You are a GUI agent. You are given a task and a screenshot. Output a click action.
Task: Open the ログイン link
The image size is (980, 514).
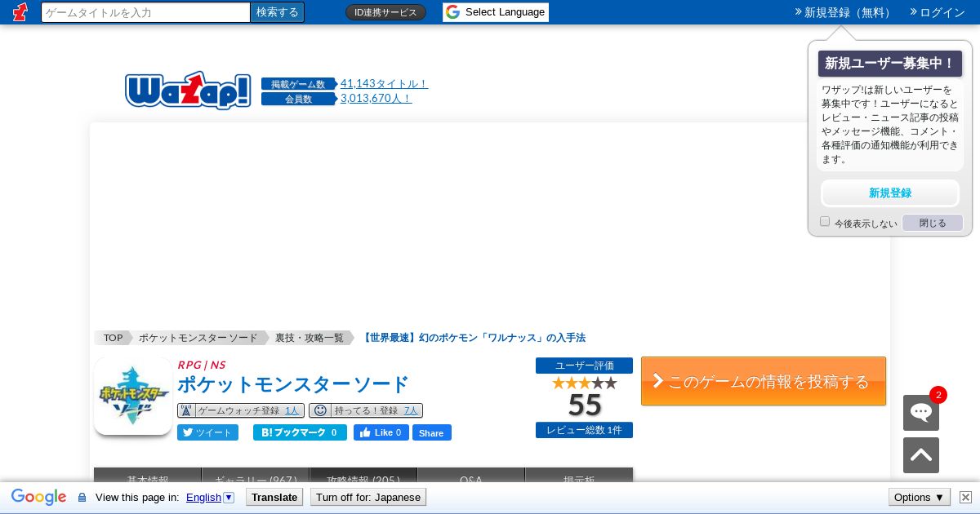pyautogui.click(x=938, y=12)
